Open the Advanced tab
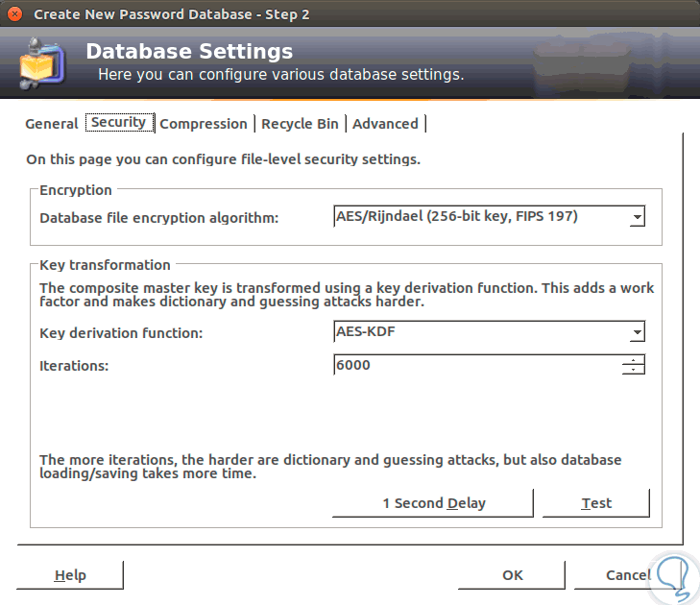 click(385, 124)
